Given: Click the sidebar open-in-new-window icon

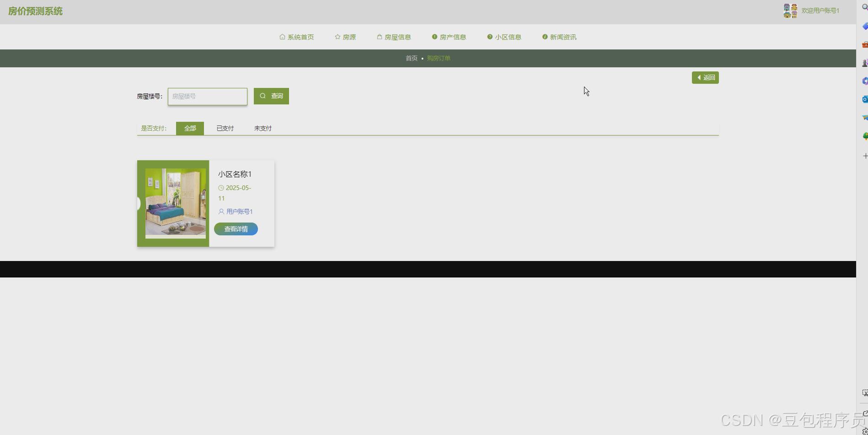Looking at the screenshot, I should 865,414.
